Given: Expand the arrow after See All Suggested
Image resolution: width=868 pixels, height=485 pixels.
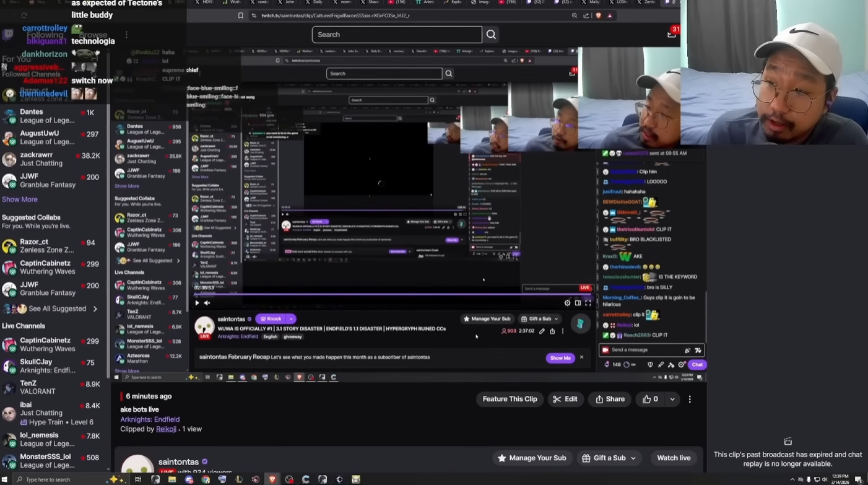Looking at the screenshot, I should click(x=95, y=308).
